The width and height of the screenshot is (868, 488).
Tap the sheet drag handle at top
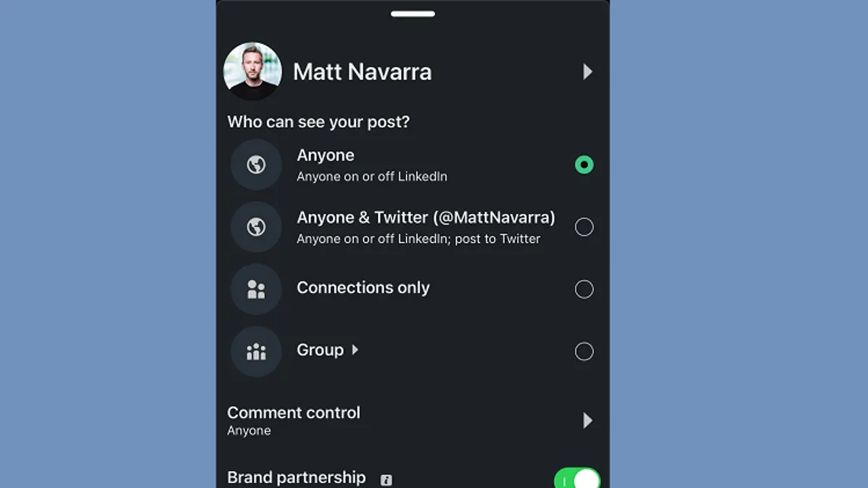pyautogui.click(x=412, y=13)
